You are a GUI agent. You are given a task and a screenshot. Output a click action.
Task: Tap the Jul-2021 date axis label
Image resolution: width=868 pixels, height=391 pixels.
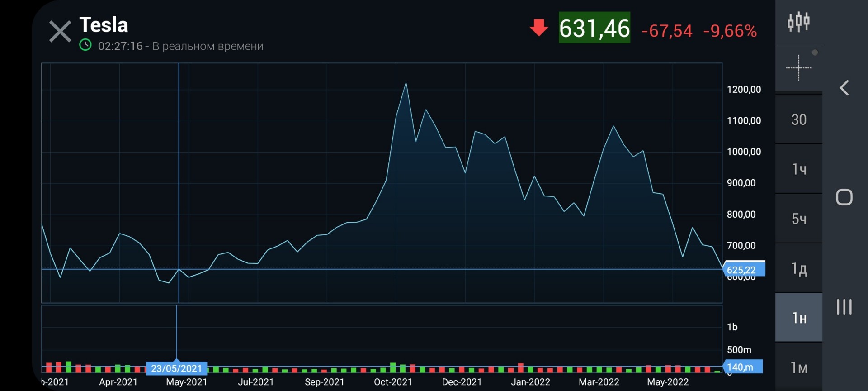click(x=256, y=382)
